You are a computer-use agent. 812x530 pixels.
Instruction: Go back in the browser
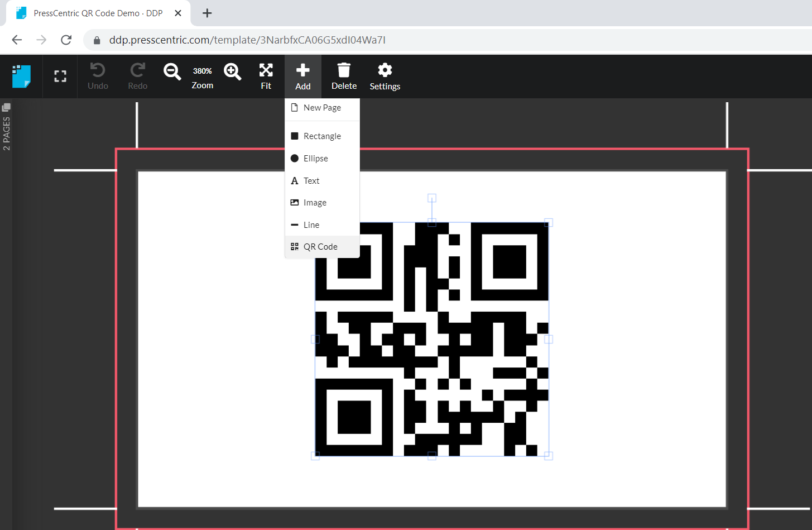(17, 40)
